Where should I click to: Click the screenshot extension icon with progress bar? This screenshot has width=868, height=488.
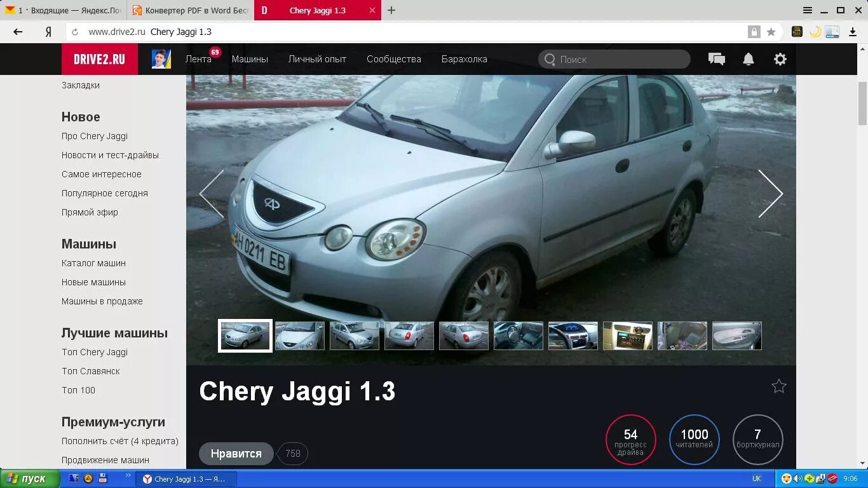click(832, 32)
